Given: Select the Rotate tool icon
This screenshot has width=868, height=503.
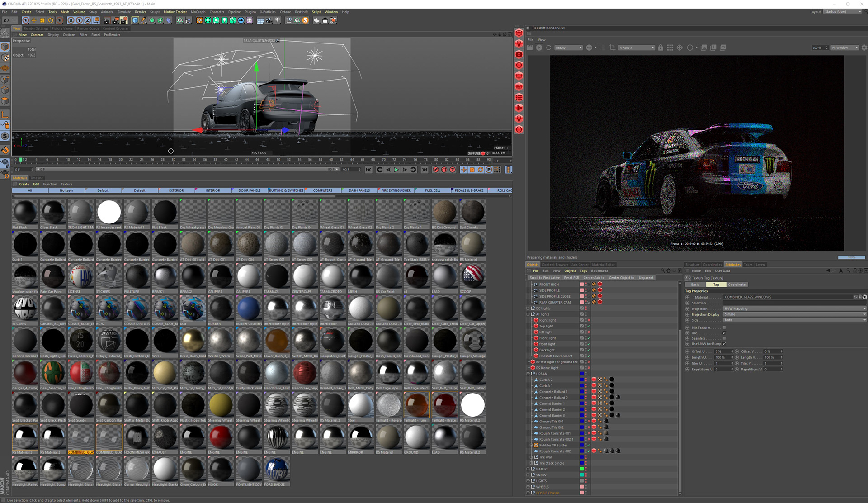Looking at the screenshot, I should pos(51,20).
